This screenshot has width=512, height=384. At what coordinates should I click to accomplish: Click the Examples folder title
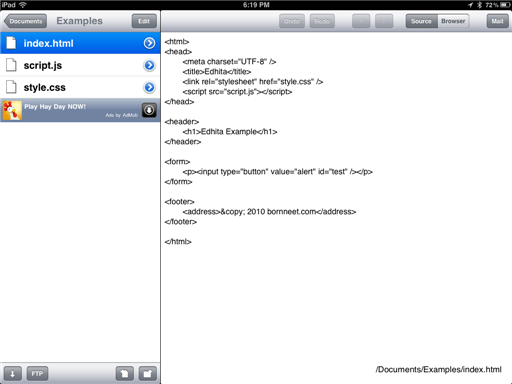[79, 21]
